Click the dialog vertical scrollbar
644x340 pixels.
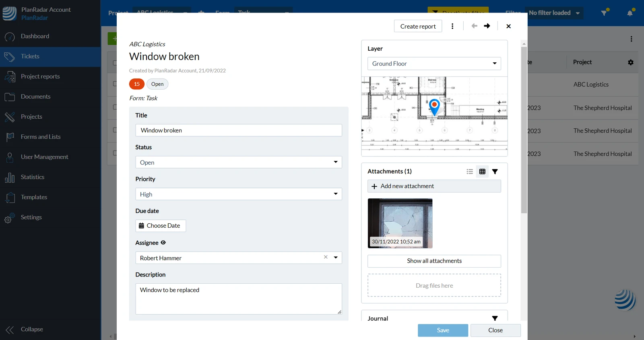click(524, 130)
